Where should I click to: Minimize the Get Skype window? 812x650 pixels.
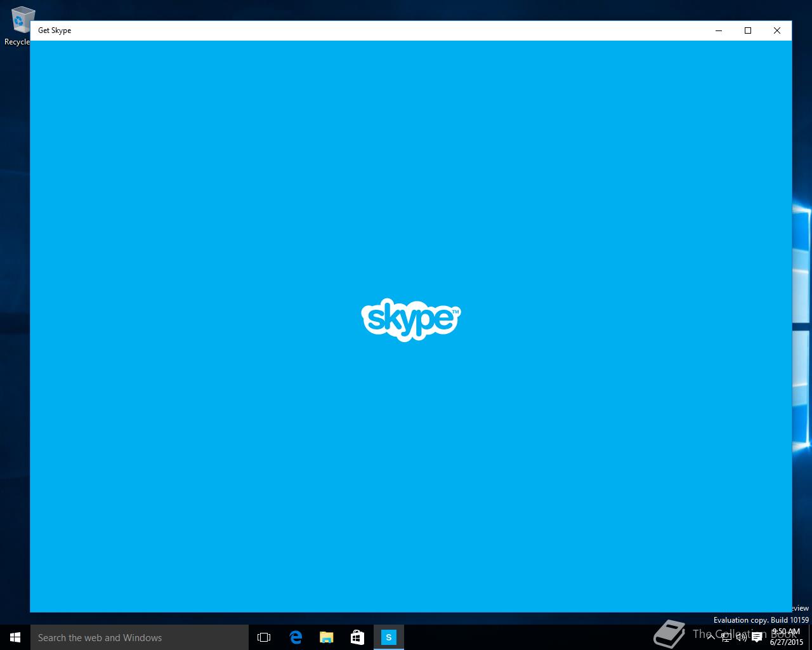tap(719, 30)
